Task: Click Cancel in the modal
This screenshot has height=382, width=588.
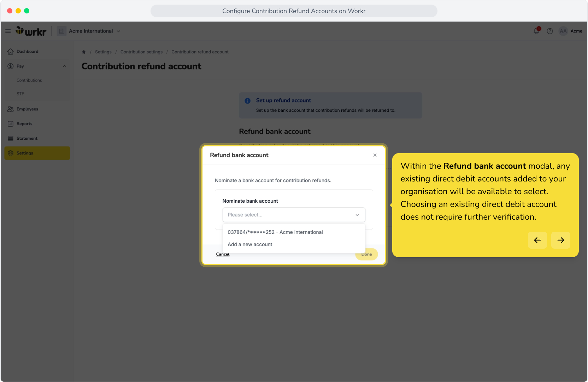Action: click(223, 254)
